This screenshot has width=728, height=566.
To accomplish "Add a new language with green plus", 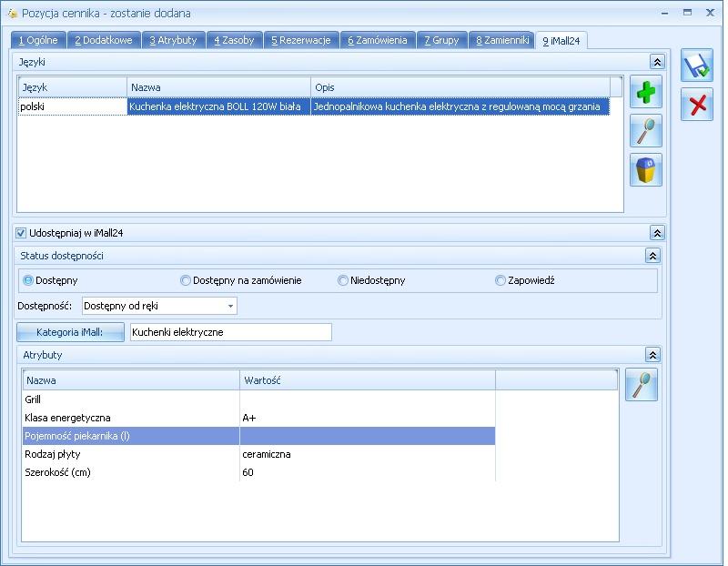I will pos(646,92).
